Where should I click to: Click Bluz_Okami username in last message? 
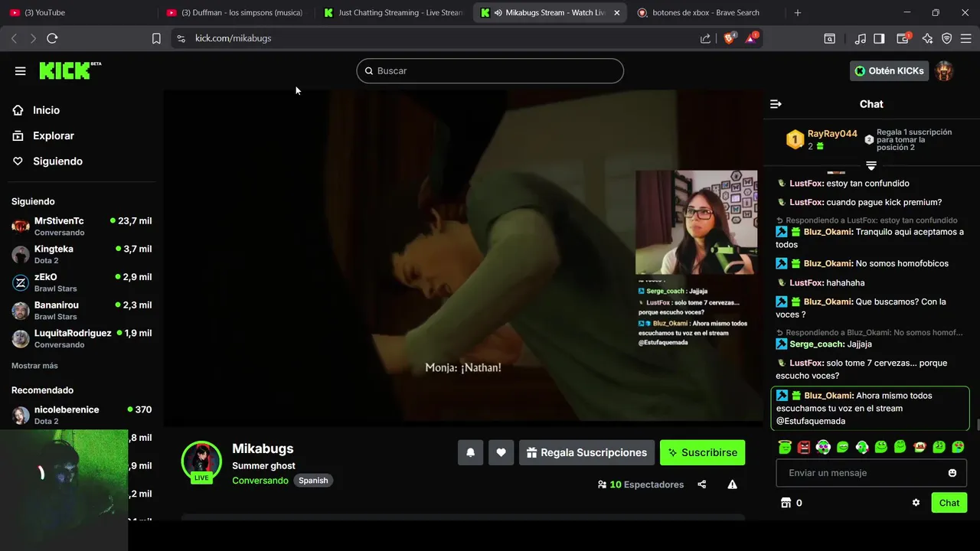[828, 396]
